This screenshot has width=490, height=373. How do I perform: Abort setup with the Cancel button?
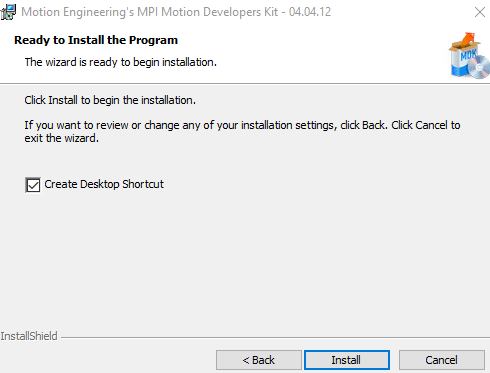pyautogui.click(x=442, y=360)
